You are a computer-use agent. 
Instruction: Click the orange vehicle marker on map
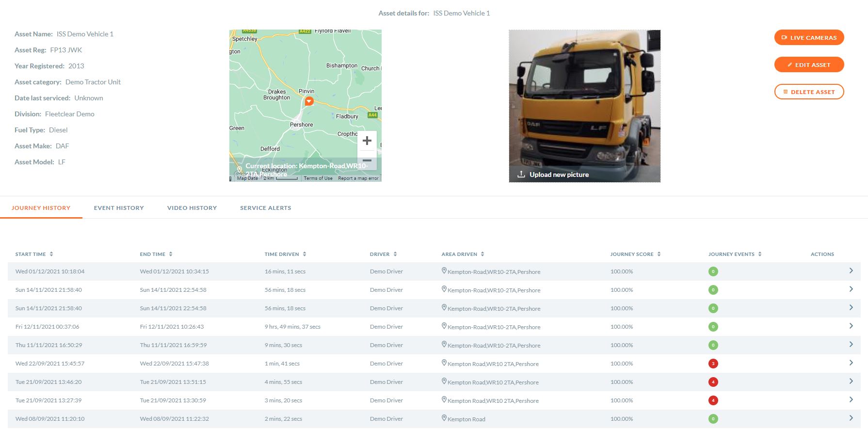point(309,101)
